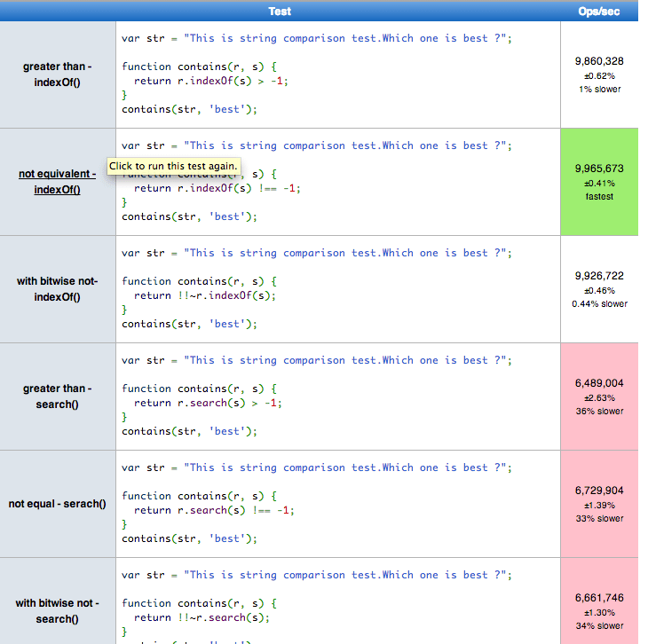
Task: Click the '34% slower' label
Action: coord(600,626)
